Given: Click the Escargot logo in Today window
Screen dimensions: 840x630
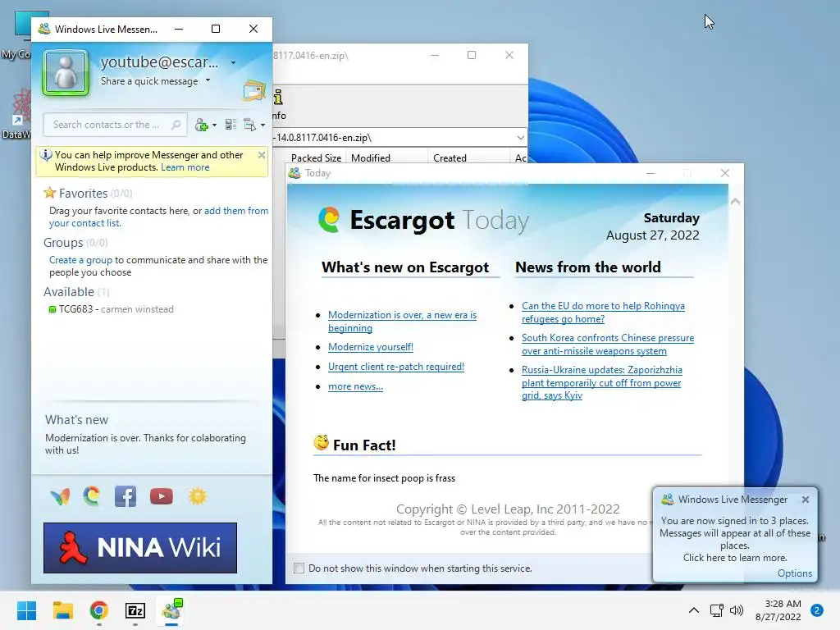Looking at the screenshot, I should [x=329, y=220].
